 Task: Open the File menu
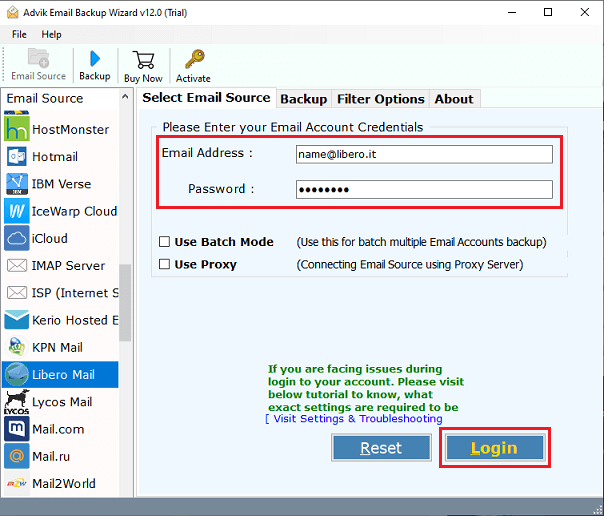[19, 34]
